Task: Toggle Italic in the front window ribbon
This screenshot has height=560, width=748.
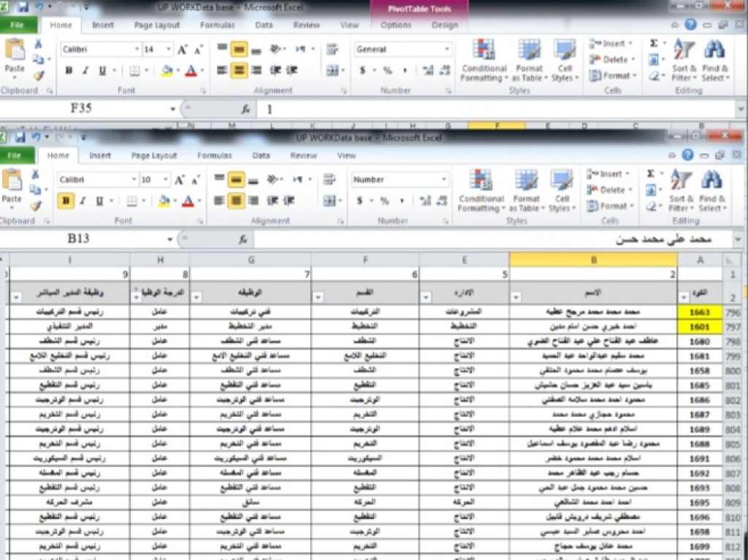Action: coord(83,202)
